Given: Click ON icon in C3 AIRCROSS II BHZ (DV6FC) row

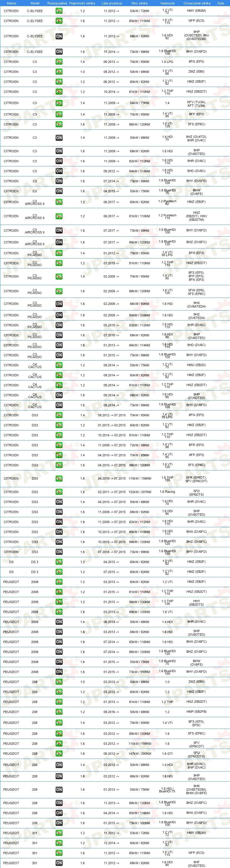Looking at the screenshot, I should (59, 242).
